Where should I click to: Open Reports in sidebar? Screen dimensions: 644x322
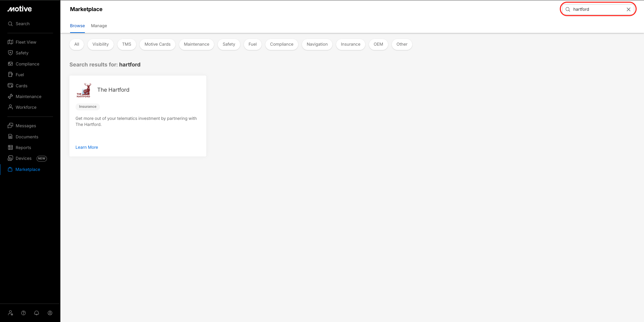[23, 148]
